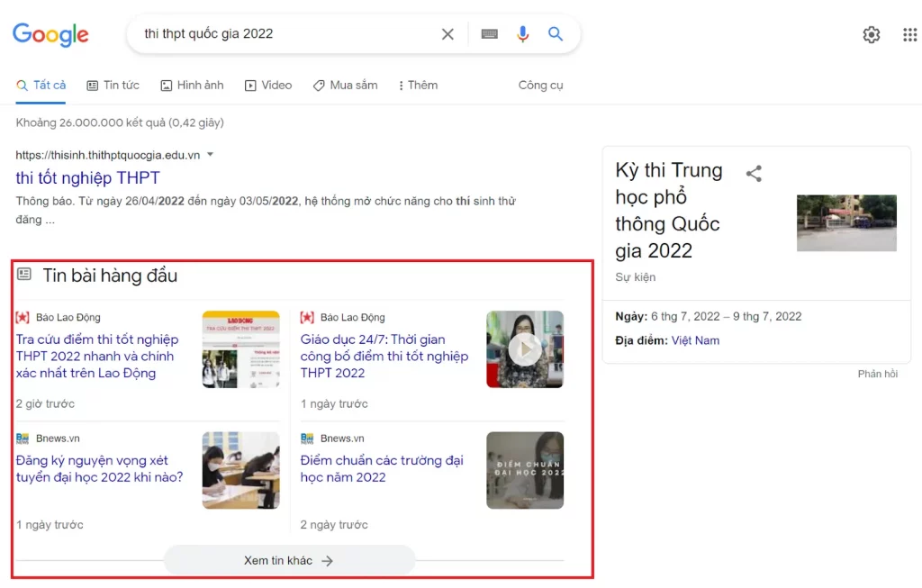Switch to the Tin tức tab
The image size is (922, 588).
point(113,86)
